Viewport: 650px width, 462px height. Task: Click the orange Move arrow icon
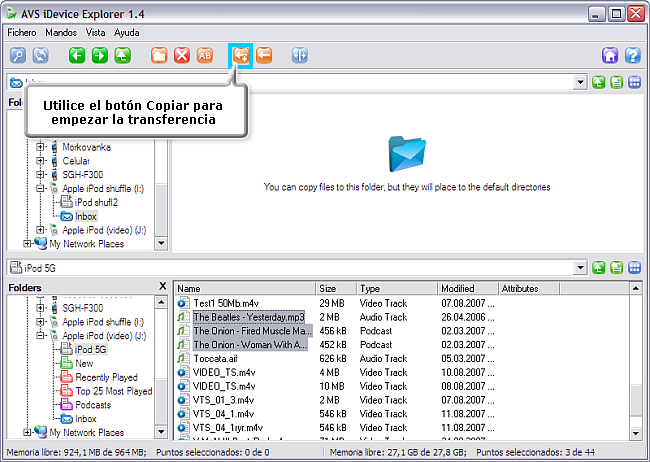(264, 55)
